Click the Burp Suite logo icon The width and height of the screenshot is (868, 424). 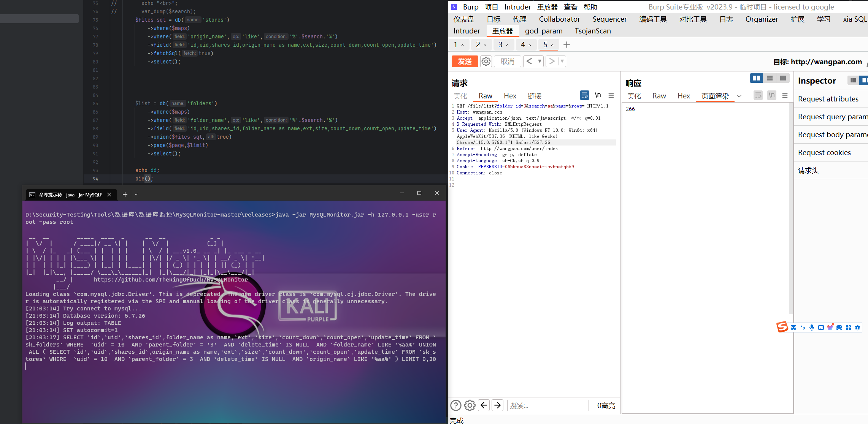454,7
